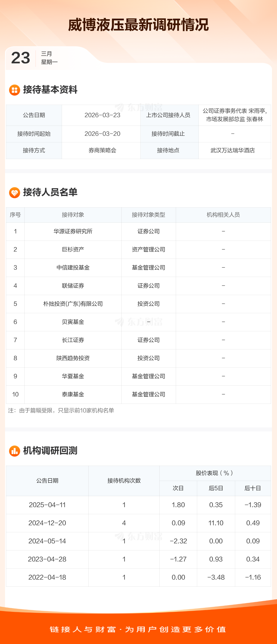Select the 朴拙投资(广东)有限公司 entry
Screen dimensions: 277x644
73,304
